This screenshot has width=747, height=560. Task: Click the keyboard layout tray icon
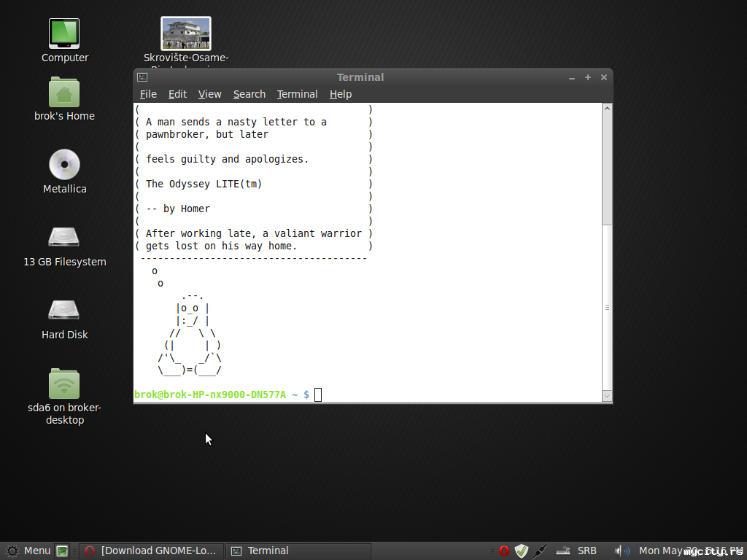563,551
